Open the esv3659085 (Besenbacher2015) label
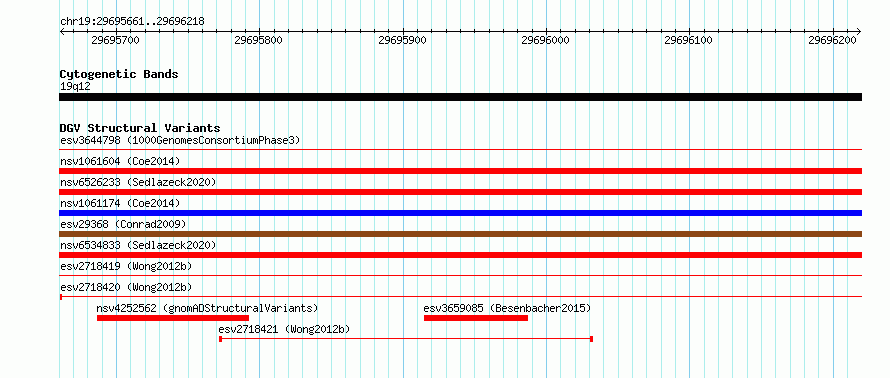 (507, 308)
